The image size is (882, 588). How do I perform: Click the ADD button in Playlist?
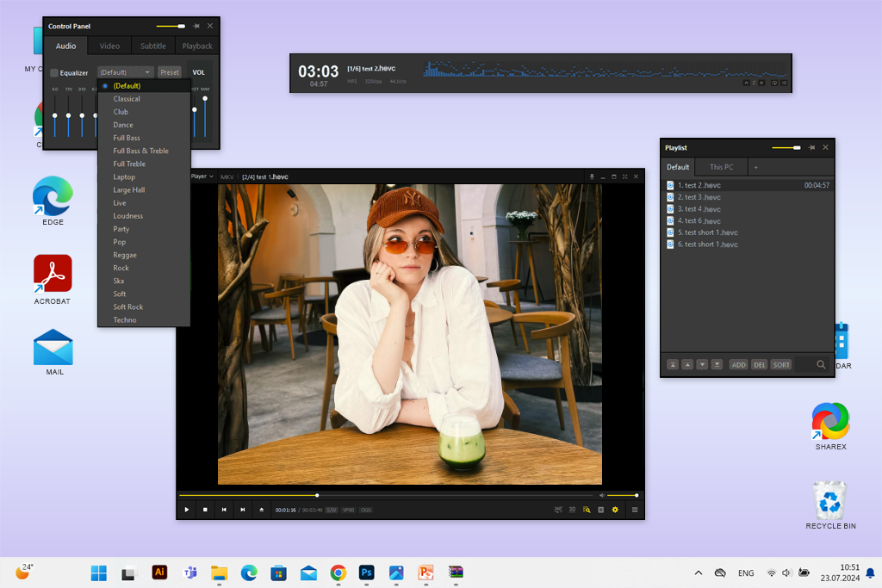[x=738, y=365]
